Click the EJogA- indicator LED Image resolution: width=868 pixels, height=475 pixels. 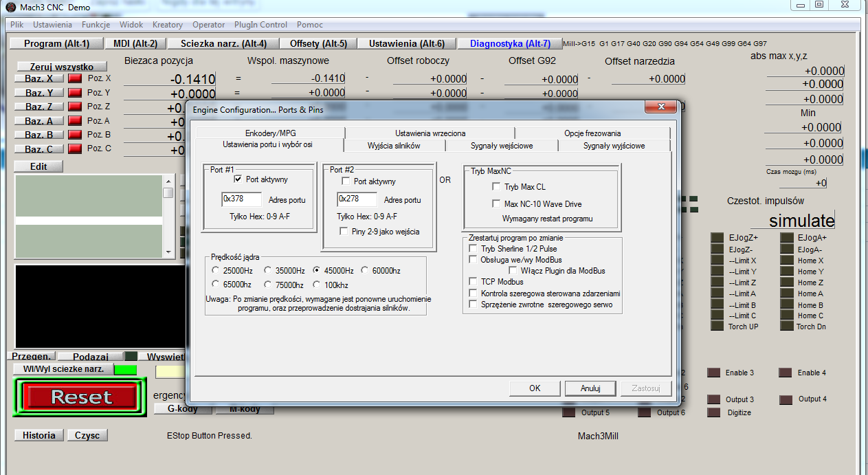(786, 250)
